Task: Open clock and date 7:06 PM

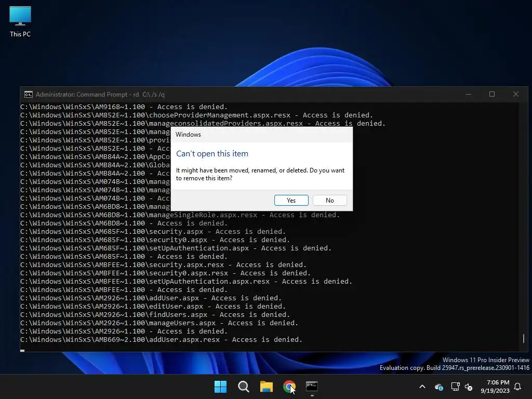Action: pos(495,387)
